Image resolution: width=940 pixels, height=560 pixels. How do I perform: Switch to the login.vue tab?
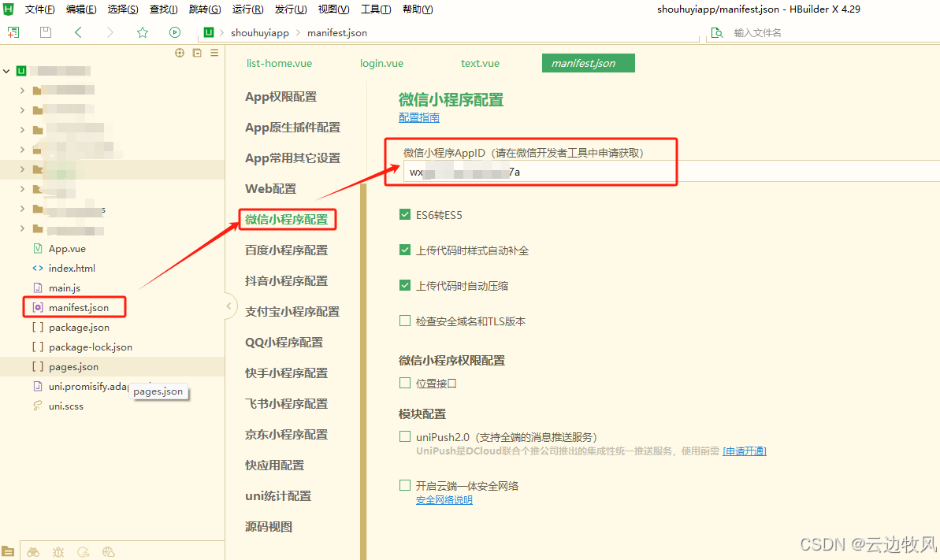pos(381,63)
